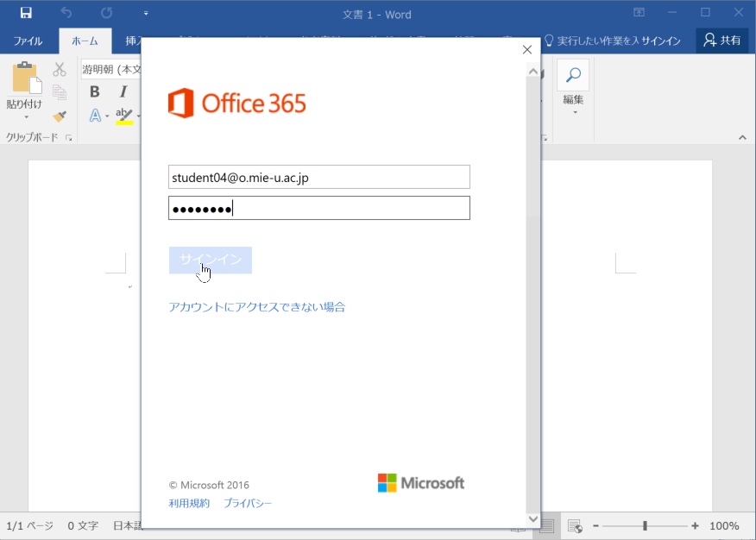Click the 游明朝 font name box

tap(111, 69)
